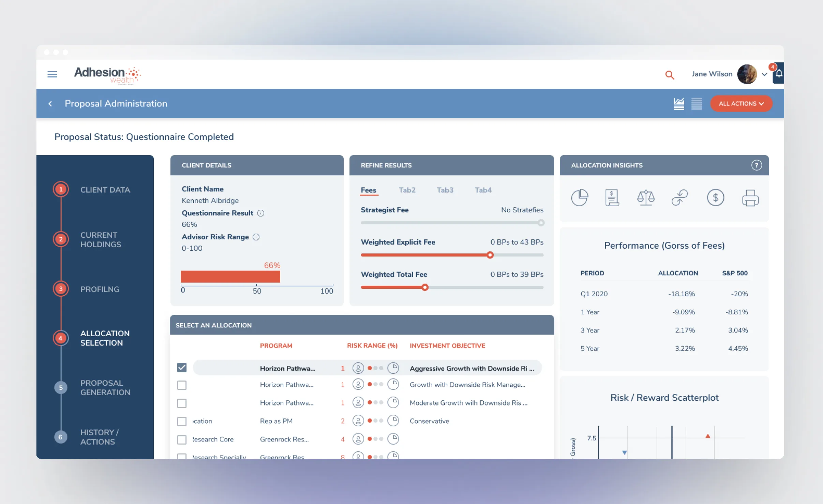Click person icon in Growth with Downside row
823x504 pixels.
tap(358, 384)
